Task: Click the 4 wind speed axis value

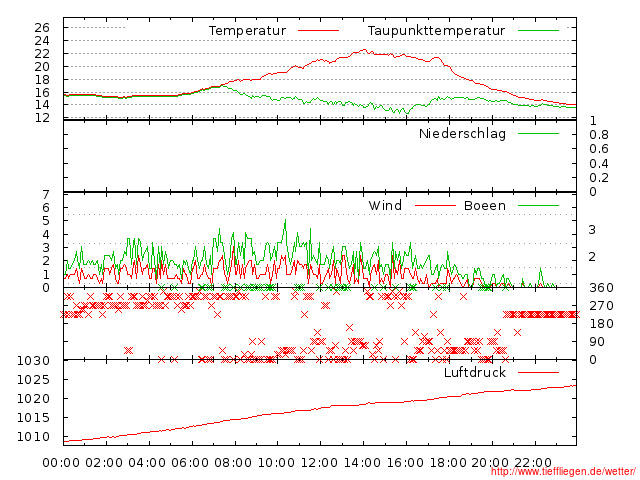Action: point(46,235)
